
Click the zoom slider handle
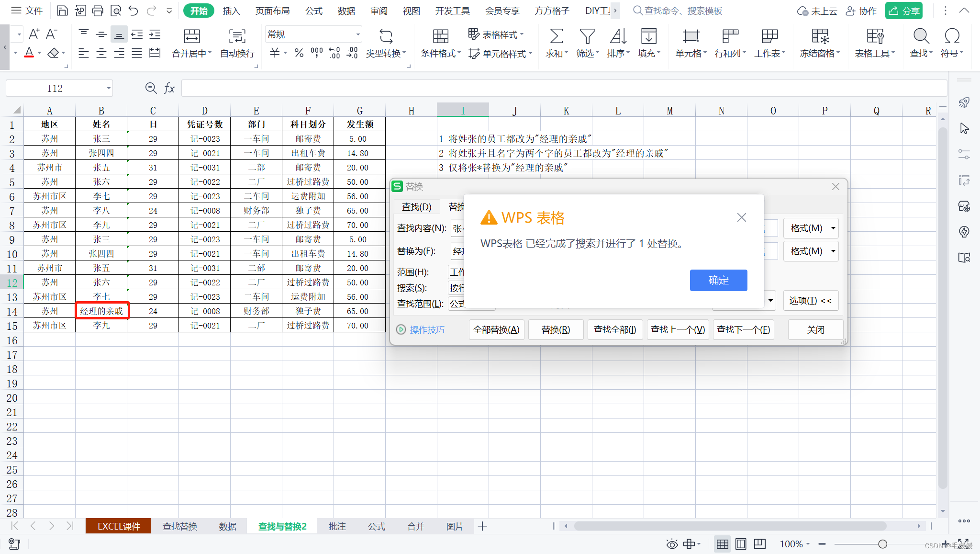pos(882,544)
